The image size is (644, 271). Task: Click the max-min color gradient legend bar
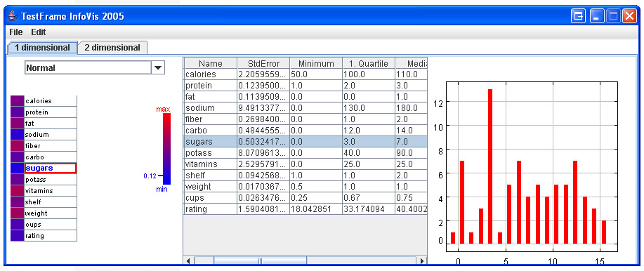coord(166,149)
